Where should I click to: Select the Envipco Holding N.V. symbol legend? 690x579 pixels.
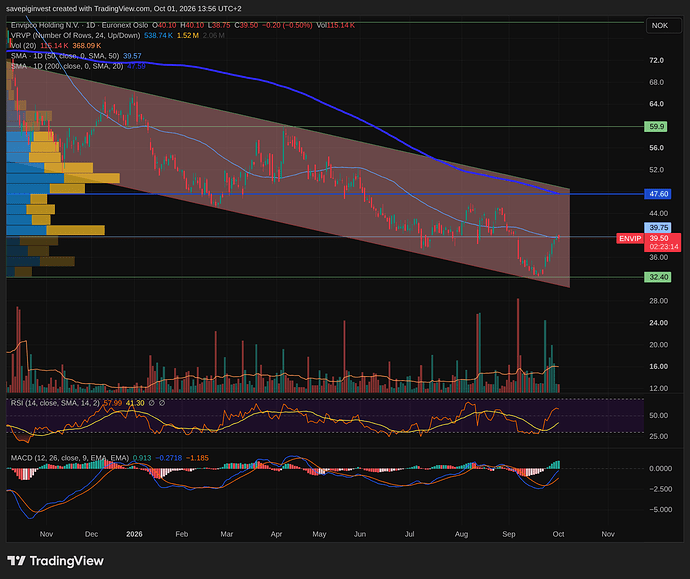coord(80,26)
